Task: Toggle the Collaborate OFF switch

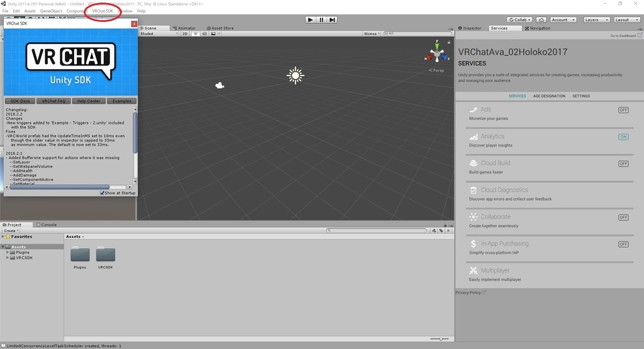Action: click(623, 217)
